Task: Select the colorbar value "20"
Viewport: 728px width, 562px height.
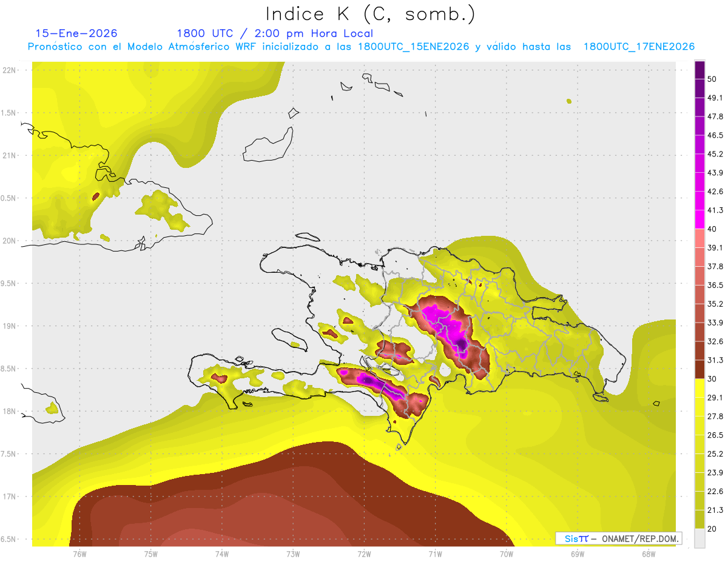Action: [712, 529]
